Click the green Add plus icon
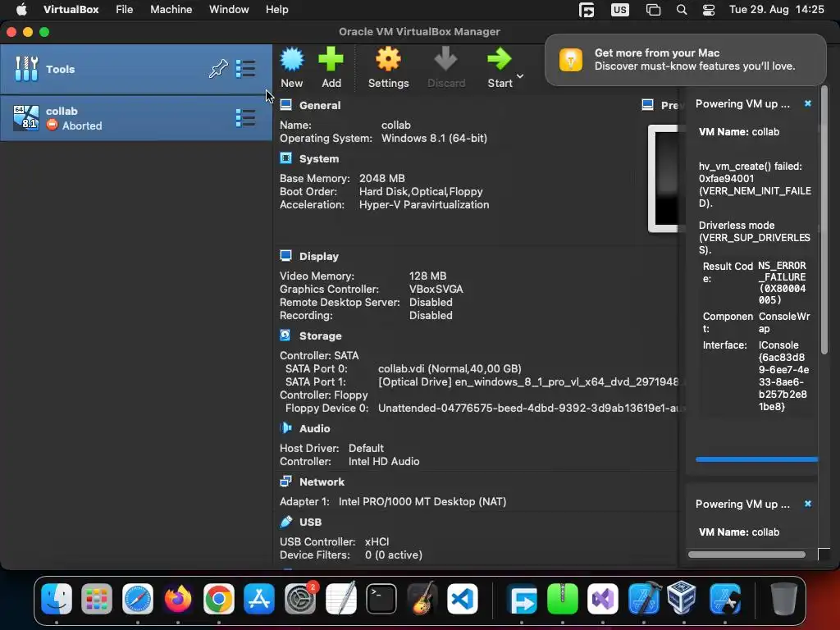840x630 pixels. 331,59
